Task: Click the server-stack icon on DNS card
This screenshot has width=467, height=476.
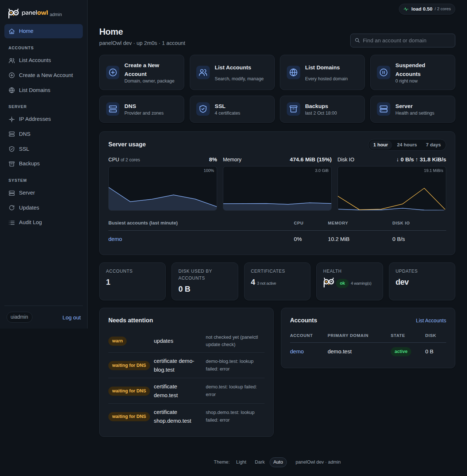Action: click(113, 109)
